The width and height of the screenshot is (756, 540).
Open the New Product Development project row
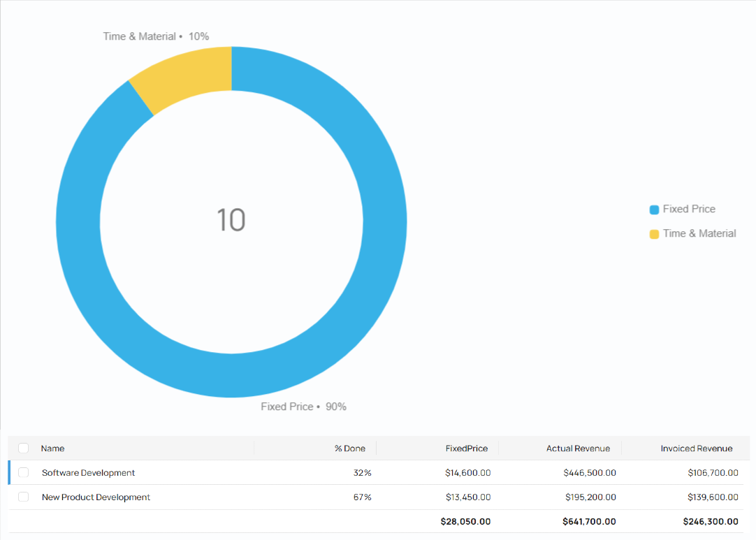[x=96, y=497]
